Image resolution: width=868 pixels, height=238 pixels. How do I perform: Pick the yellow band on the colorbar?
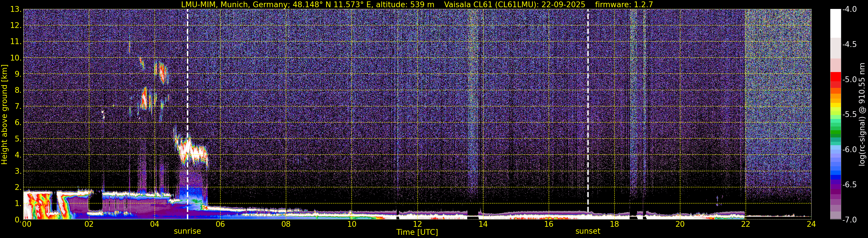tap(835, 105)
